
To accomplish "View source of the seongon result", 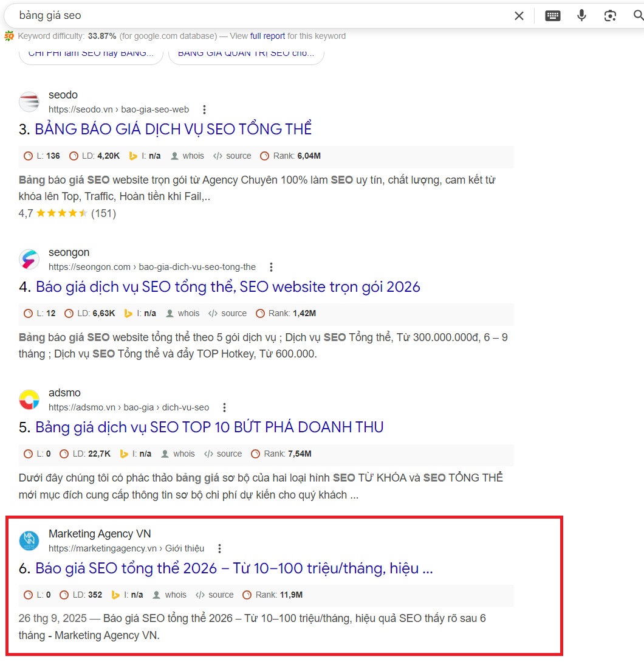I will 228,313.
